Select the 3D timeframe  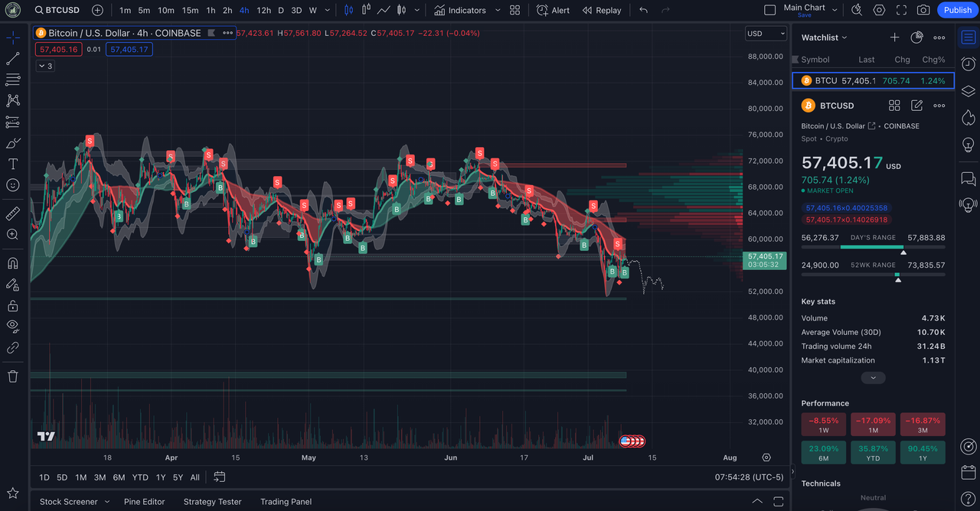tap(296, 11)
